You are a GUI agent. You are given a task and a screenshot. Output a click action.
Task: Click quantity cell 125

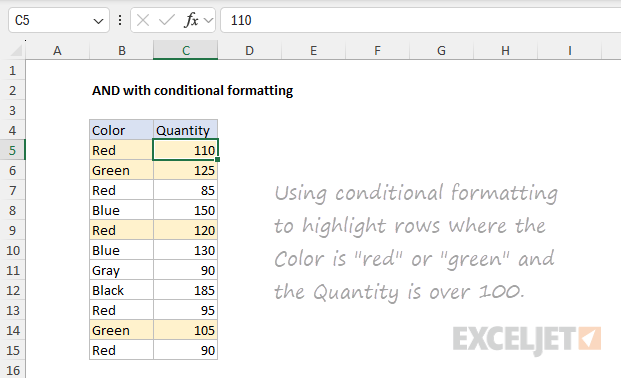coord(185,170)
